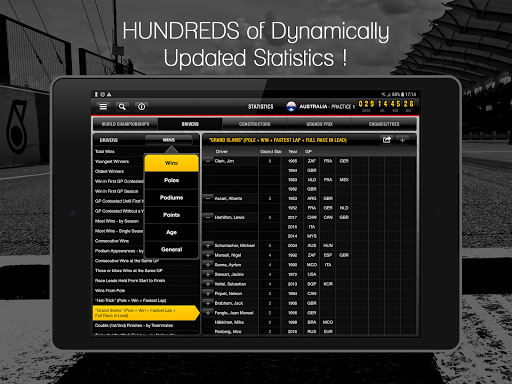Image resolution: width=512 pixels, height=384 pixels.
Task: Expand the Fangio, Juan Manuel row
Action: (208, 313)
